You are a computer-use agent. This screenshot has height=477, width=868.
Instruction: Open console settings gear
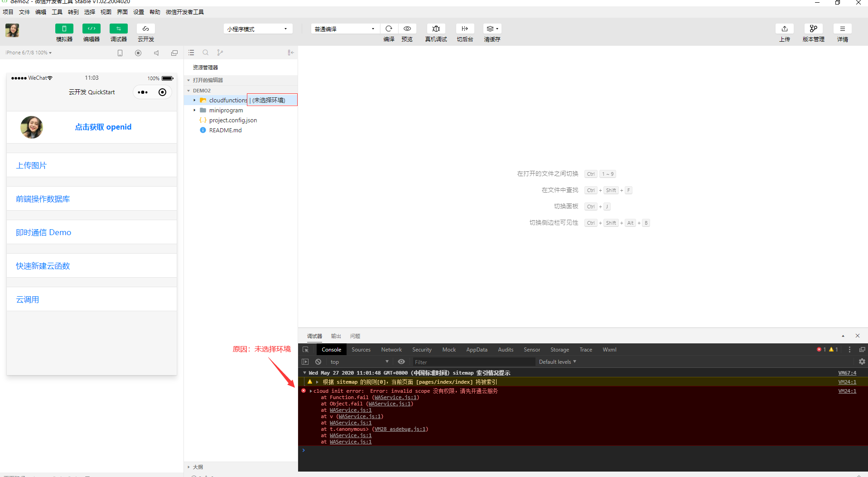point(862,362)
